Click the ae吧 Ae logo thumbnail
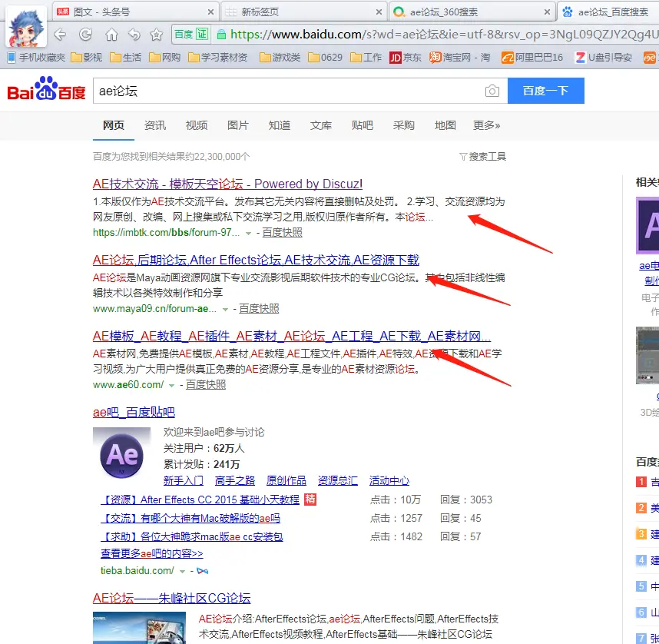The width and height of the screenshot is (659, 644). click(x=121, y=456)
